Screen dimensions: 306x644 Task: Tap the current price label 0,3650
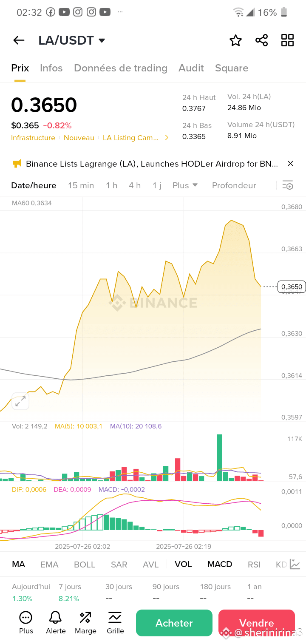tap(291, 287)
